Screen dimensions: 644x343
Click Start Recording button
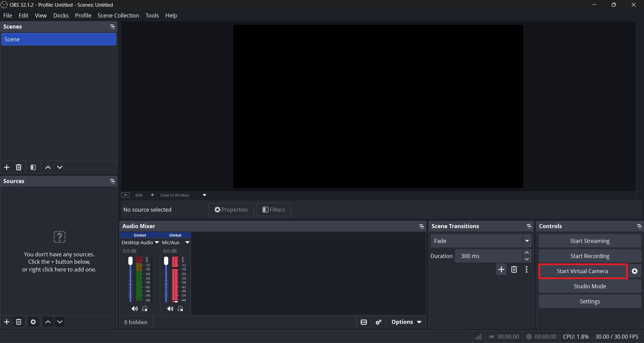coord(590,256)
